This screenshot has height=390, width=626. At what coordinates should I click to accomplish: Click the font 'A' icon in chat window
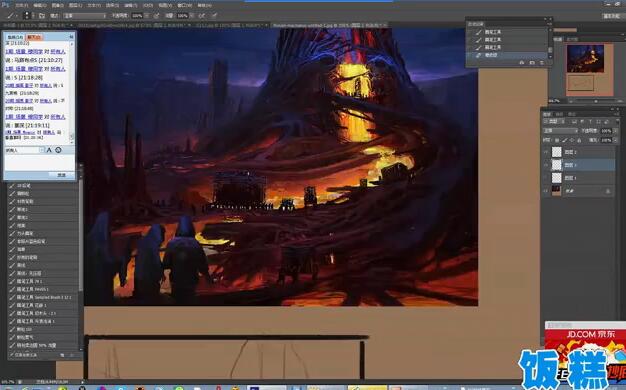click(49, 150)
